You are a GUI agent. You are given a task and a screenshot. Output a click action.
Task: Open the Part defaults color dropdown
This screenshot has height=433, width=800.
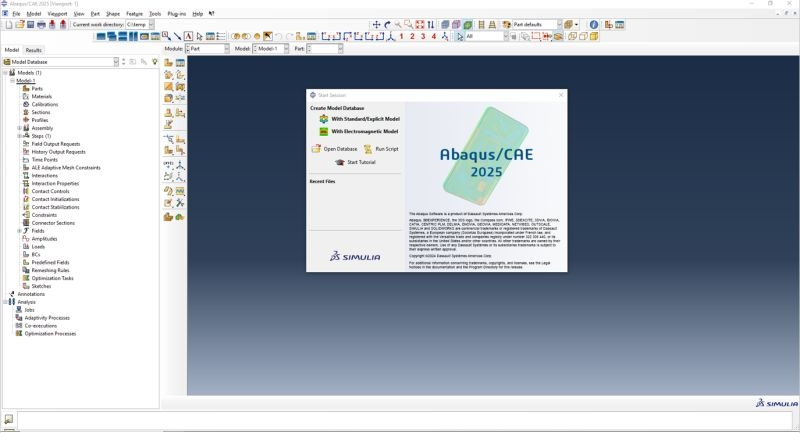[x=559, y=24]
